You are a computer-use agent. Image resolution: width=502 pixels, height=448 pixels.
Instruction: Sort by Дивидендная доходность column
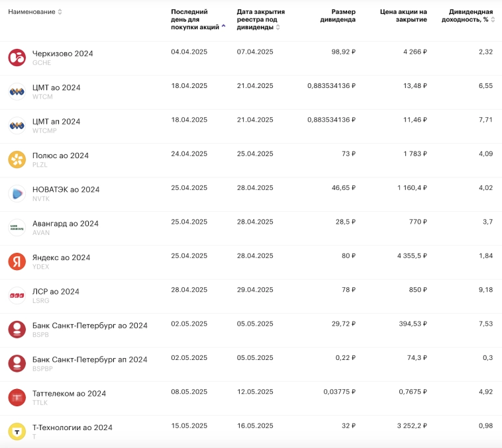click(x=470, y=16)
